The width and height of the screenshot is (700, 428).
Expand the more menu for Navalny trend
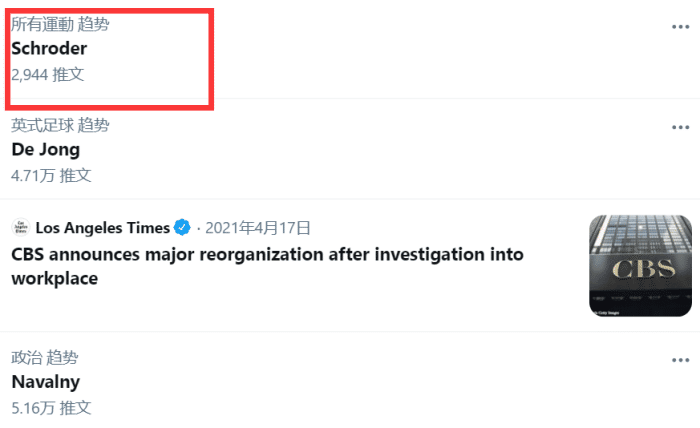[x=681, y=360]
